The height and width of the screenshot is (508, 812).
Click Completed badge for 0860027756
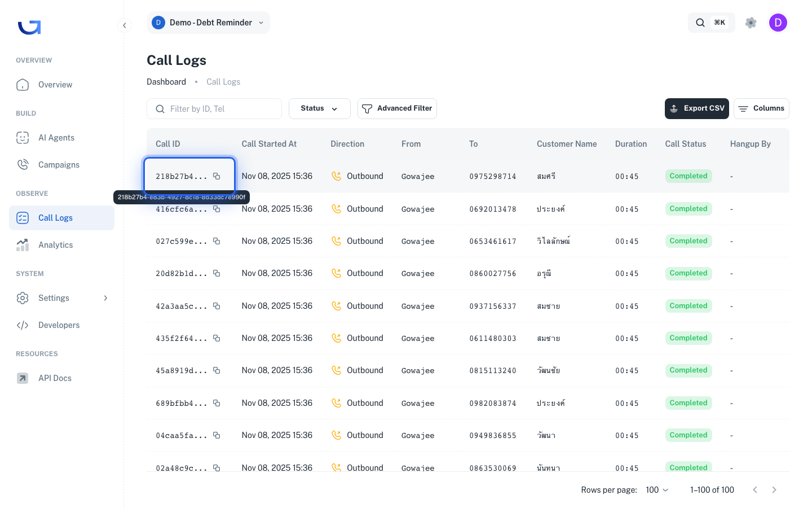pos(689,273)
